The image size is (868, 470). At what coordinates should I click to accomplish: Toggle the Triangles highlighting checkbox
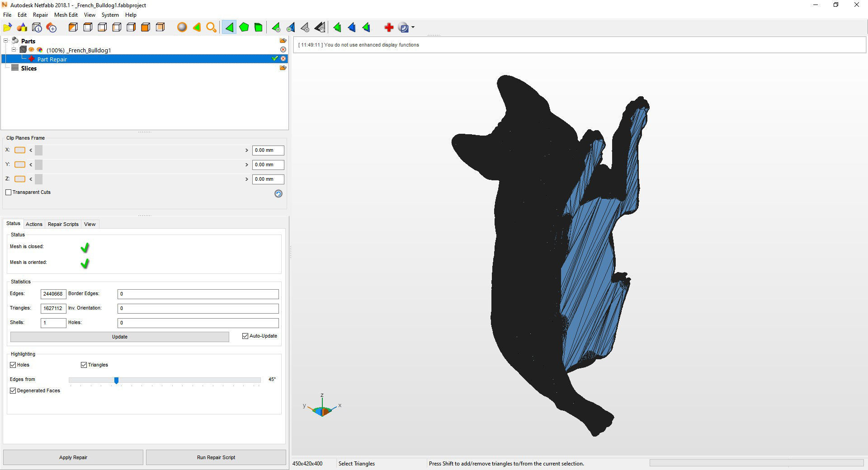84,365
